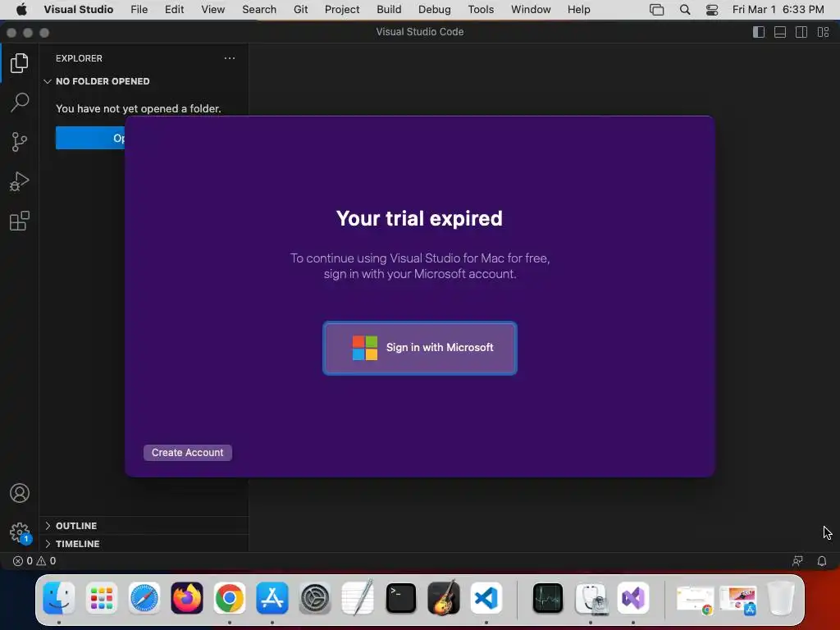The height and width of the screenshot is (630, 840).
Task: Open the Edit menu
Action: pyautogui.click(x=174, y=10)
